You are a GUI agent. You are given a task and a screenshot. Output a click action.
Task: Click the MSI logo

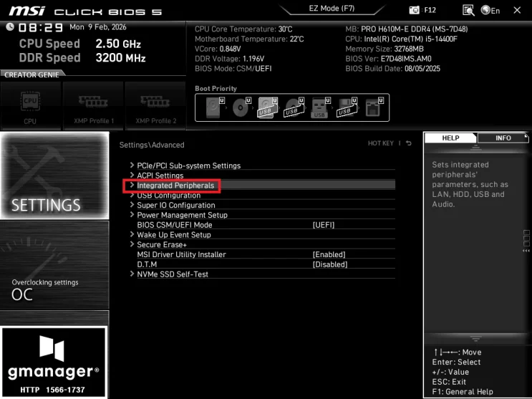point(26,11)
